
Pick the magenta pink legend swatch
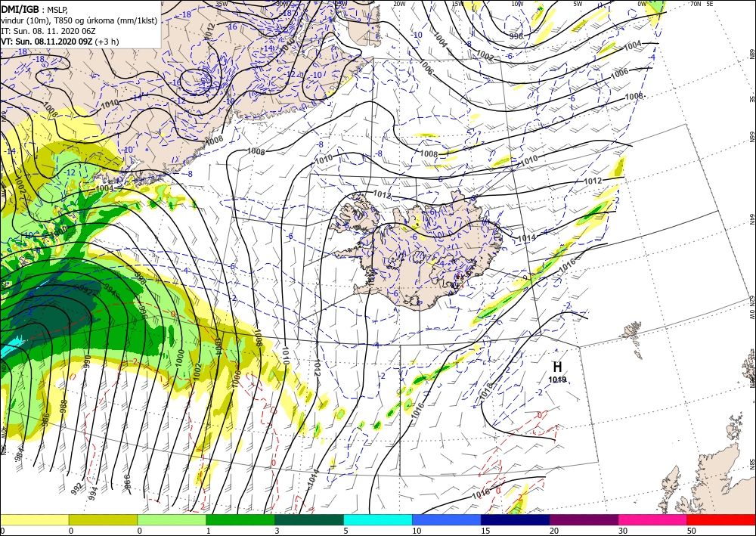tap(653, 519)
